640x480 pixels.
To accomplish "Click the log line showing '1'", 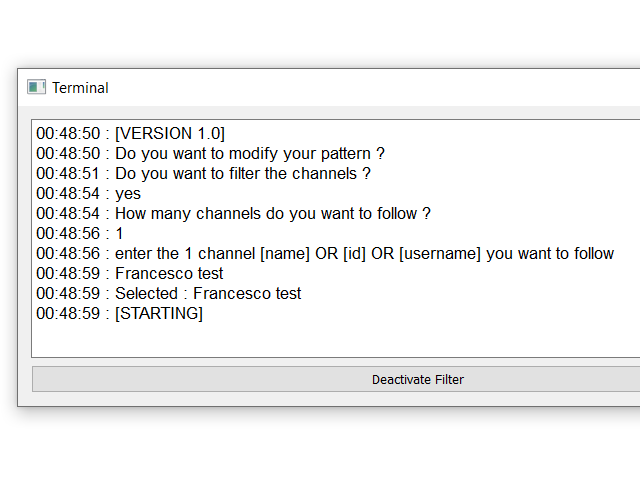I will click(x=80, y=233).
